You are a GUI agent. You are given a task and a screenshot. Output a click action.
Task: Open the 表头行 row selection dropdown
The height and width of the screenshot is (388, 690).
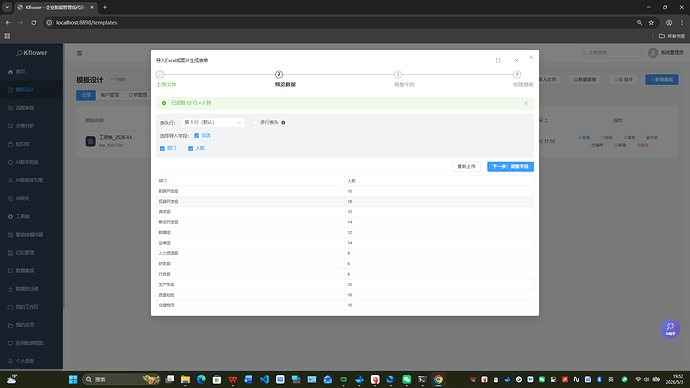tap(213, 122)
